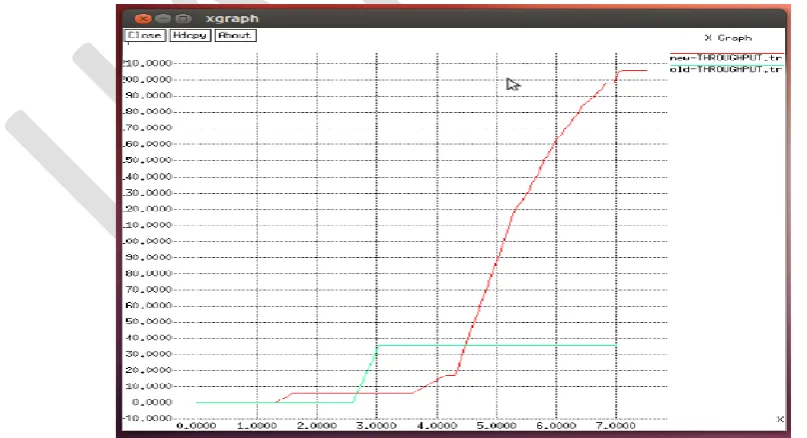Click y-axis label -10.0000
807x438 pixels.
[147, 418]
